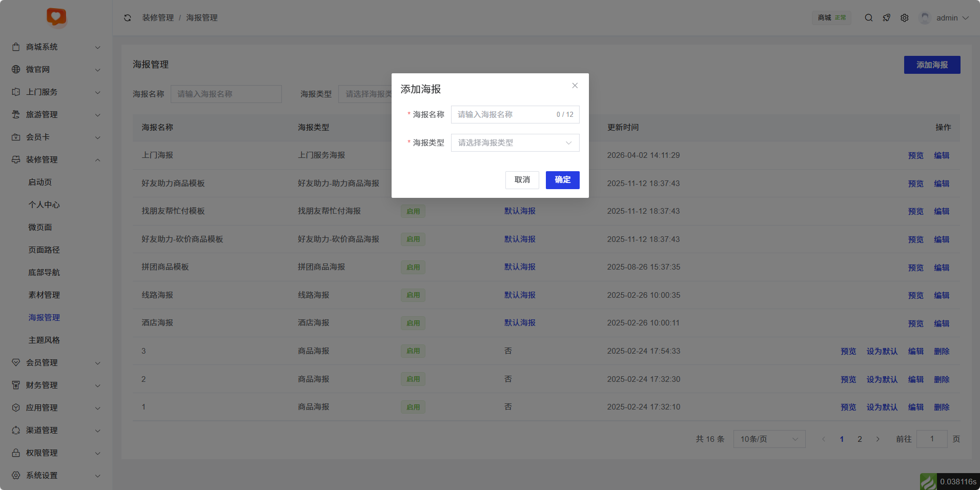Go to page 2 of the list
The image size is (980, 490).
coord(860,439)
